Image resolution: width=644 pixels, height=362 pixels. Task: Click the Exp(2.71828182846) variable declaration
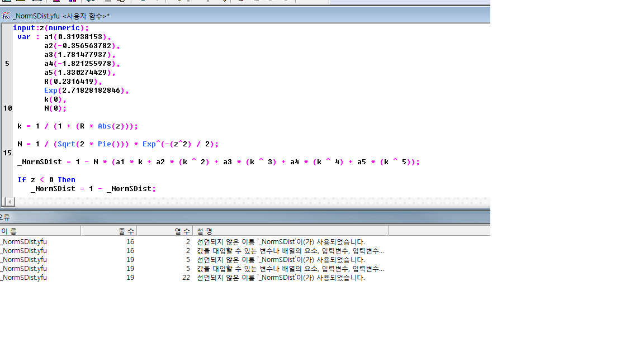pos(86,90)
